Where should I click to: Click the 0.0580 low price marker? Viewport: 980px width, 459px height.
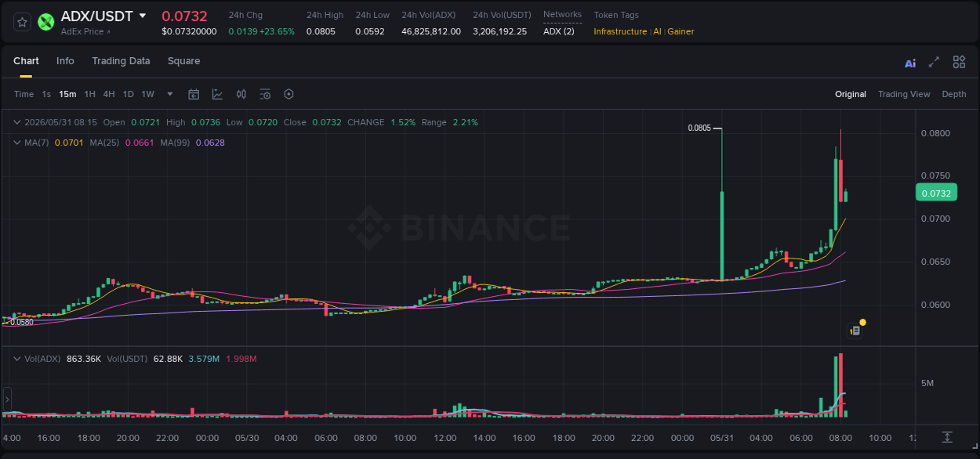click(x=22, y=322)
